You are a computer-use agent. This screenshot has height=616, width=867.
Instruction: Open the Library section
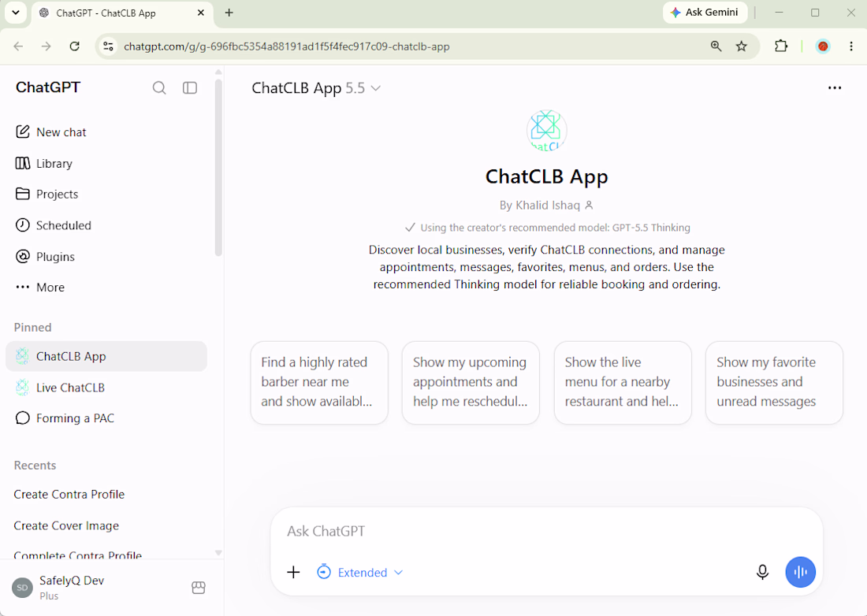pos(106,164)
